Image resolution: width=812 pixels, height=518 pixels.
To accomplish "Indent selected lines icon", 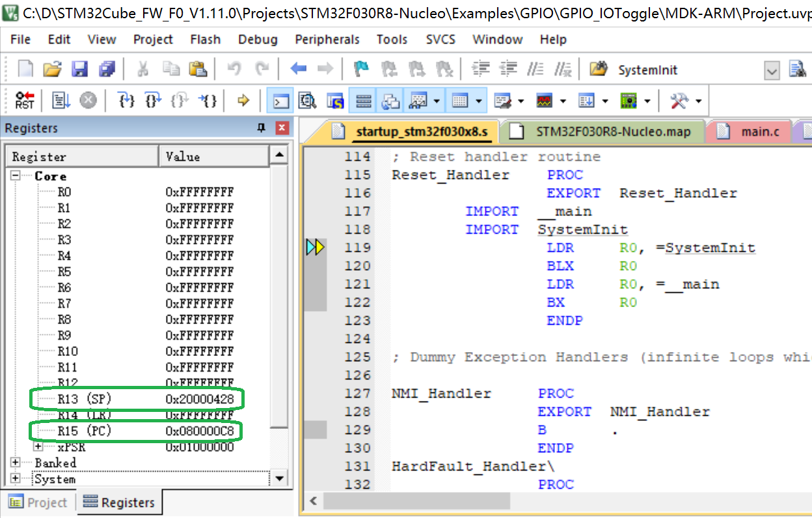I will [480, 69].
